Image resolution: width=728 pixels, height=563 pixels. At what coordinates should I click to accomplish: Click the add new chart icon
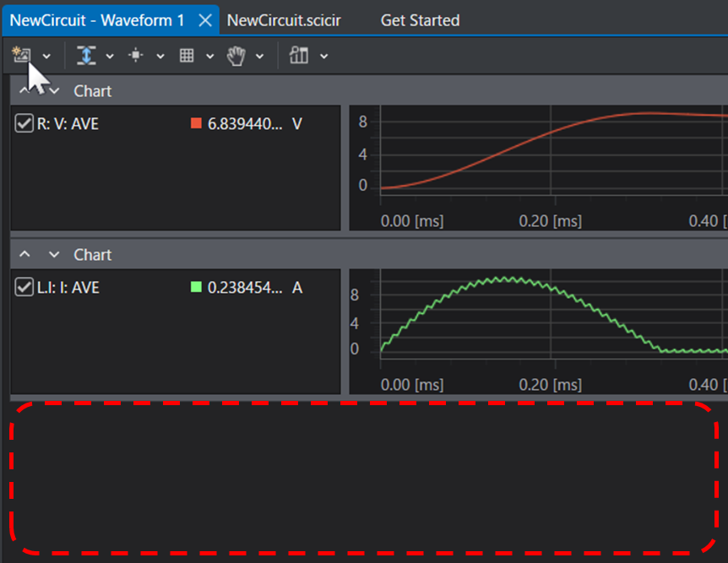21,55
